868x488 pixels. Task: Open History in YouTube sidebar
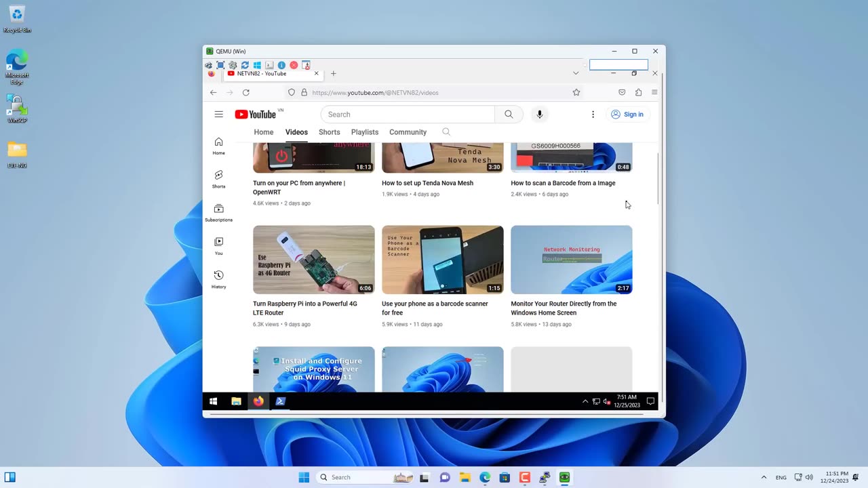218,279
